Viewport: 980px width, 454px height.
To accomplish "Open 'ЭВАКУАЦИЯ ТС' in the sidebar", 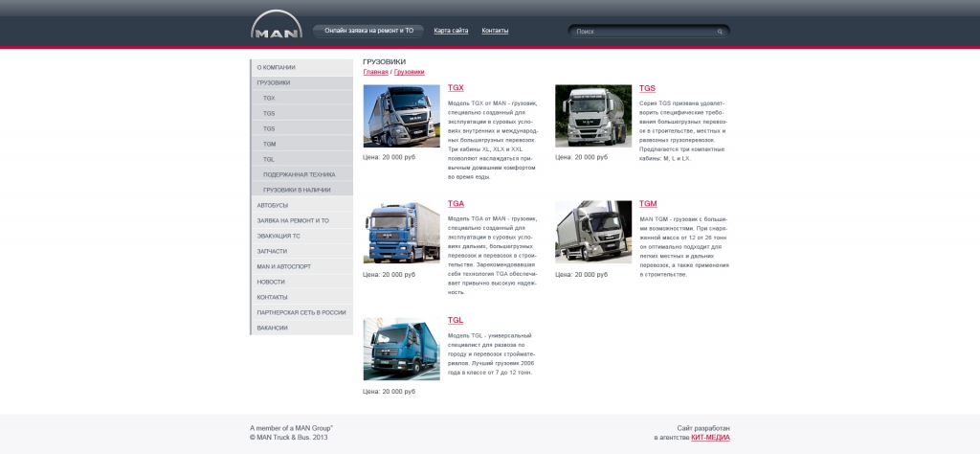I will point(301,236).
